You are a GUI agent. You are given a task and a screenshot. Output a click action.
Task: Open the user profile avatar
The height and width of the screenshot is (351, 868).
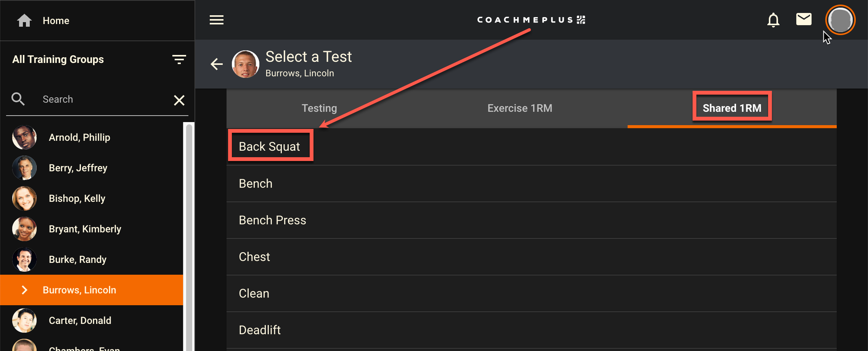[840, 20]
